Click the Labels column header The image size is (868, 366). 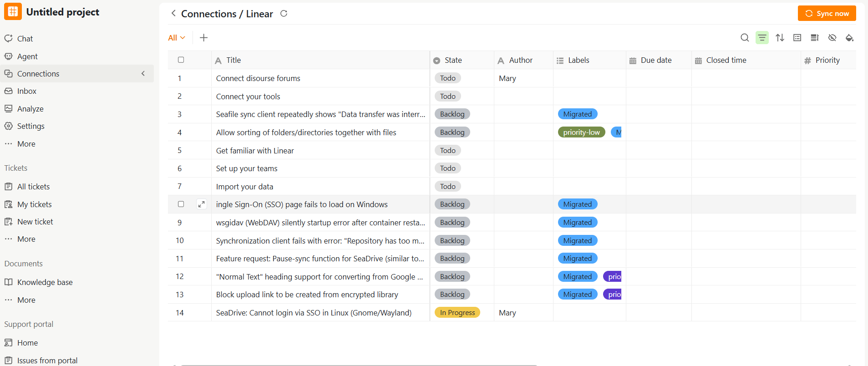tap(589, 60)
